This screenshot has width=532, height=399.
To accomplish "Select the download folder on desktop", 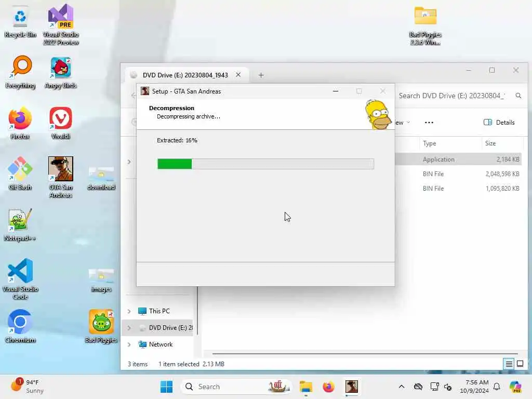I will (x=101, y=178).
